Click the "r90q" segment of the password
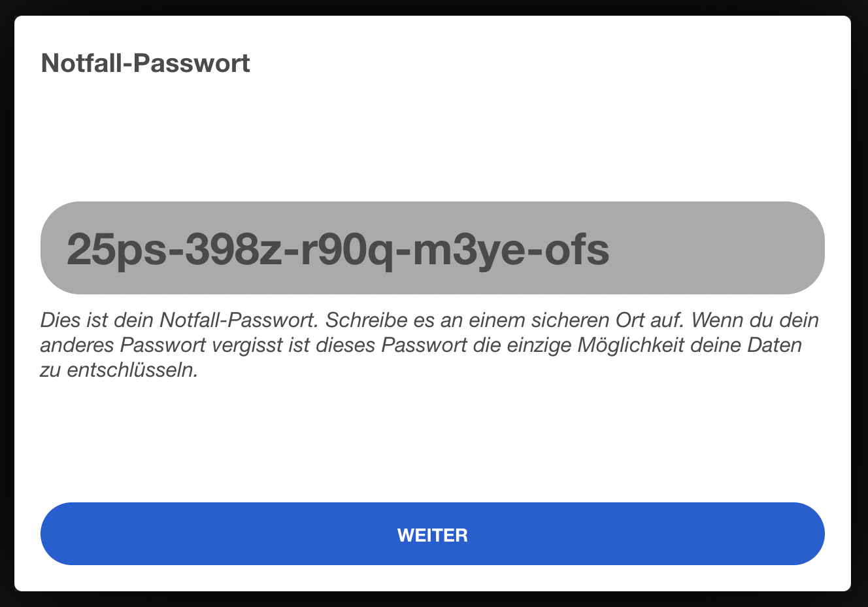The width and height of the screenshot is (868, 607). pos(347,249)
